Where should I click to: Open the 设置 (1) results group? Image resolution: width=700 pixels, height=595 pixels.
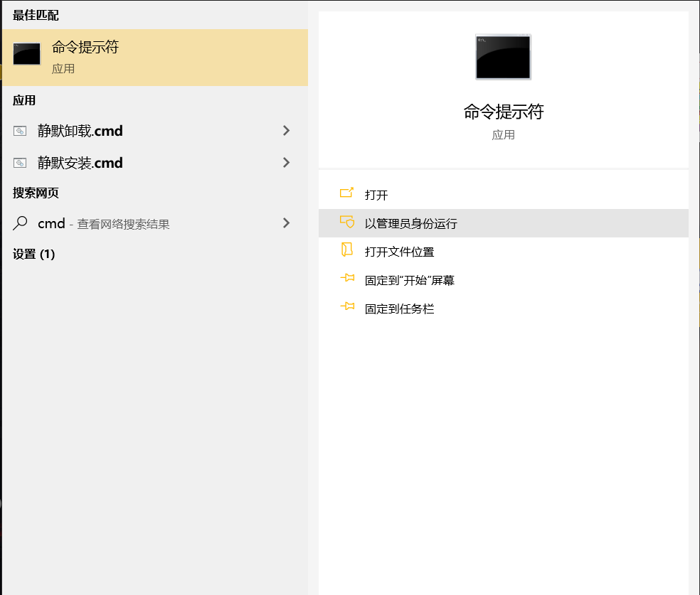click(34, 254)
